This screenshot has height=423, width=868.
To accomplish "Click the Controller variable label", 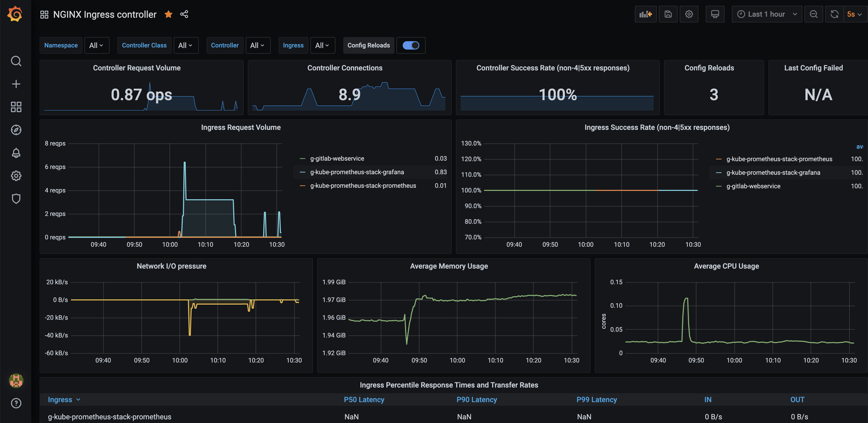I will [x=225, y=45].
